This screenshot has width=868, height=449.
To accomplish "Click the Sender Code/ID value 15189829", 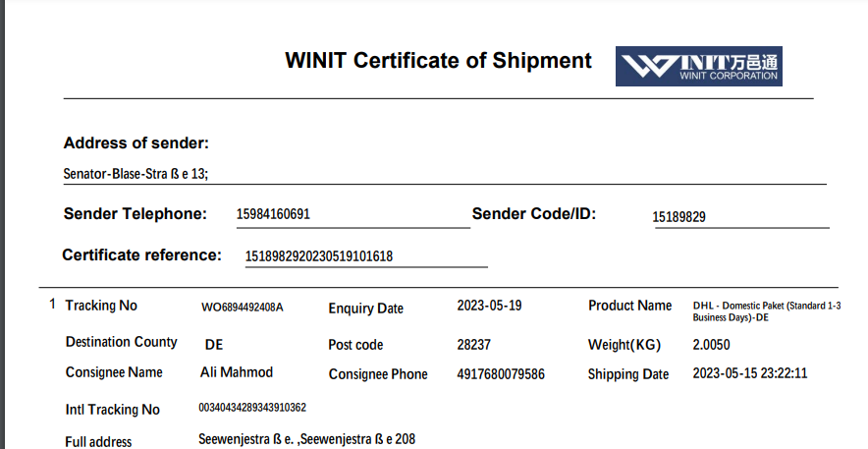I will [679, 217].
